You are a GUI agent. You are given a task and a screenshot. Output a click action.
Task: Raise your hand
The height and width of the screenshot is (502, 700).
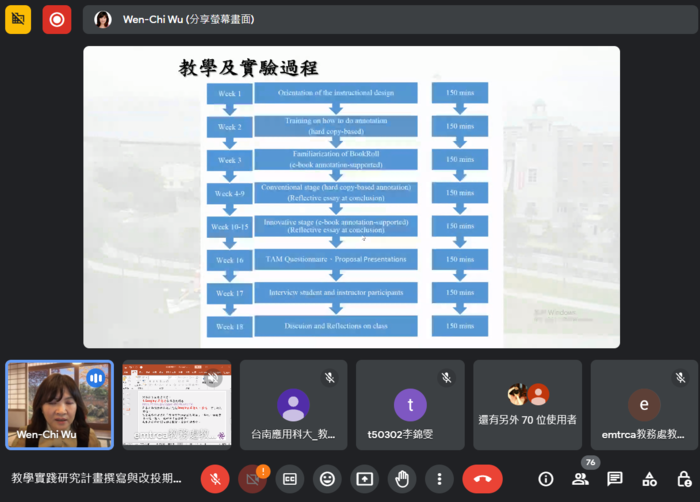tap(402, 479)
